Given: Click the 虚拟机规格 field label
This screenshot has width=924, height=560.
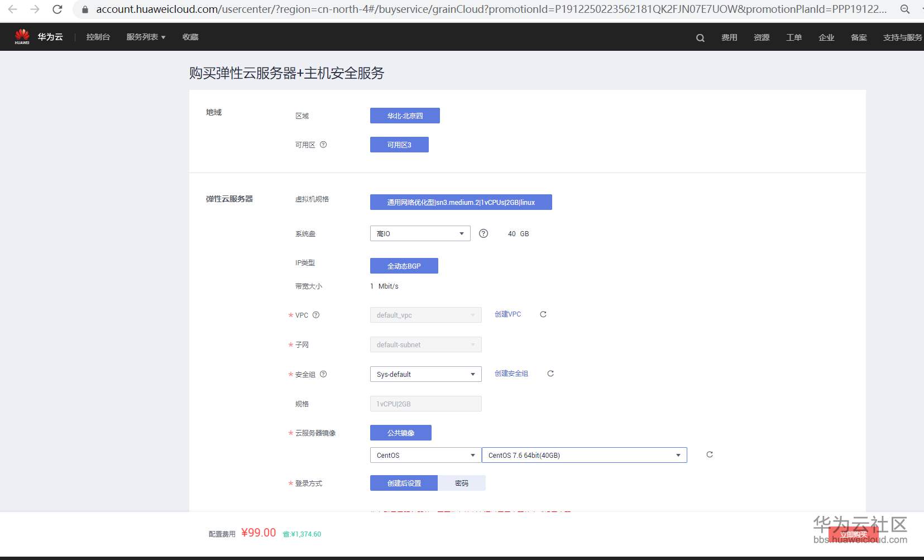Looking at the screenshot, I should click(x=312, y=199).
